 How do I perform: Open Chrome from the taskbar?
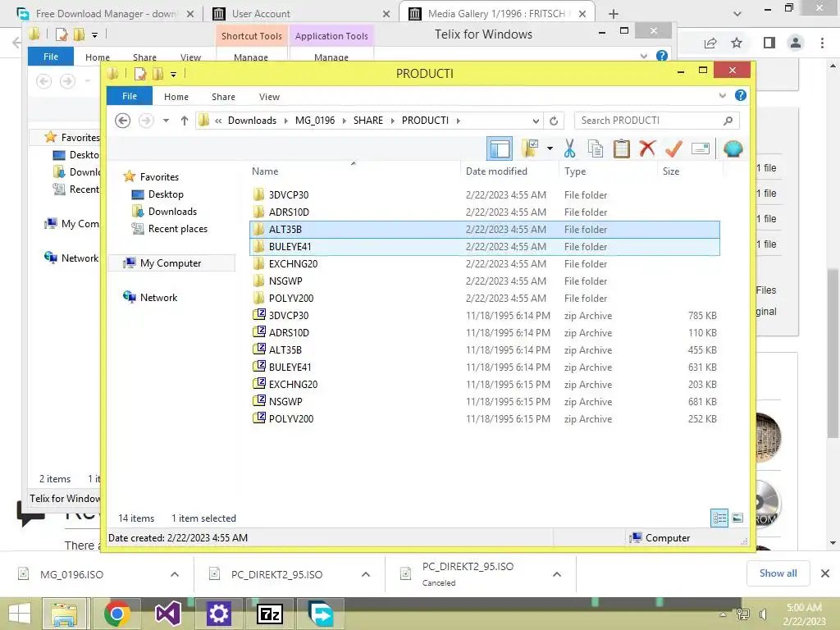(x=116, y=614)
